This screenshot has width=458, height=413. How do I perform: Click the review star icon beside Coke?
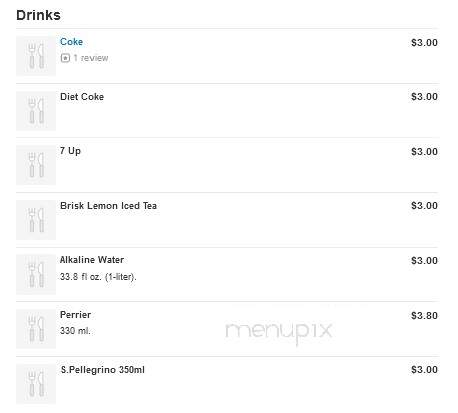[x=65, y=58]
